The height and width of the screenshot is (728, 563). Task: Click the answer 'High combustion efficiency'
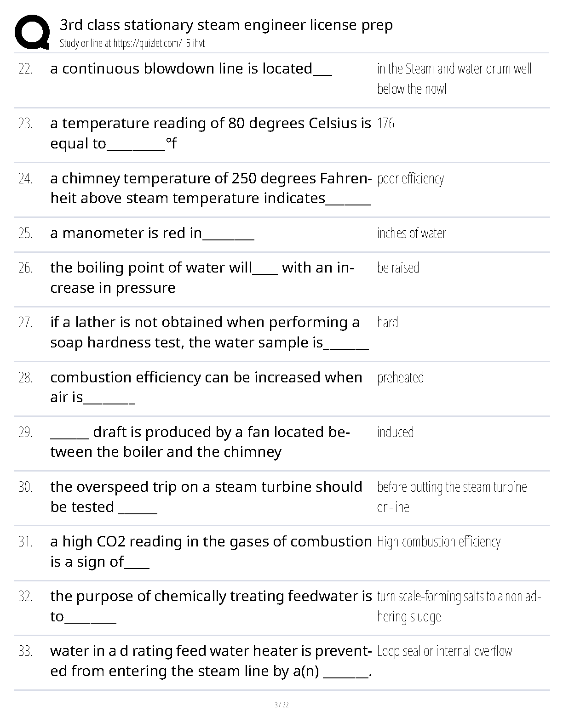click(x=438, y=542)
